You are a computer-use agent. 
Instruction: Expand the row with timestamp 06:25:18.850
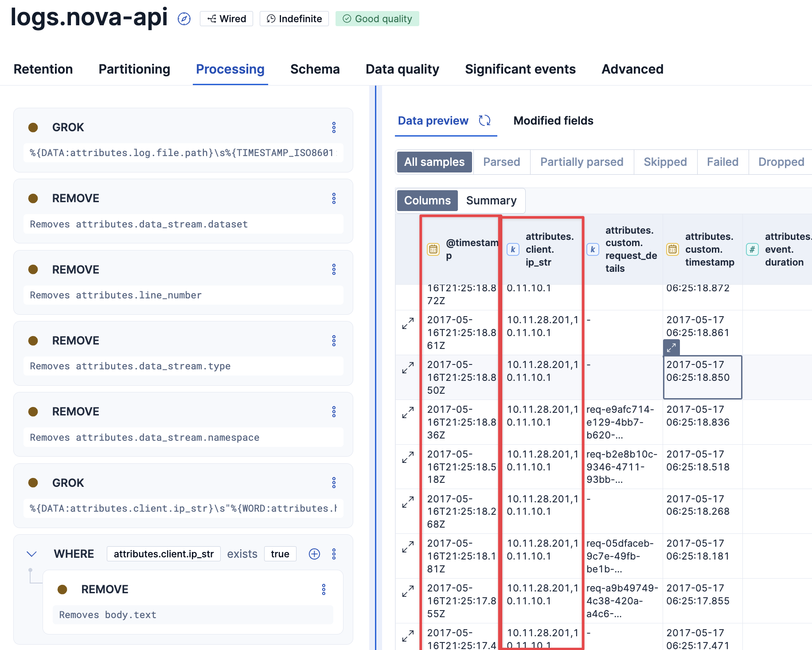click(408, 368)
